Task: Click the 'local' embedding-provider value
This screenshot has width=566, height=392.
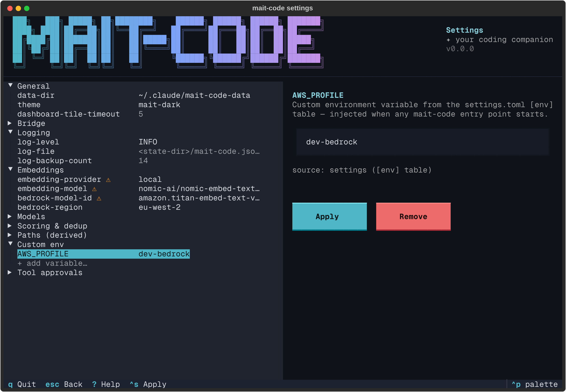Action: click(x=150, y=179)
